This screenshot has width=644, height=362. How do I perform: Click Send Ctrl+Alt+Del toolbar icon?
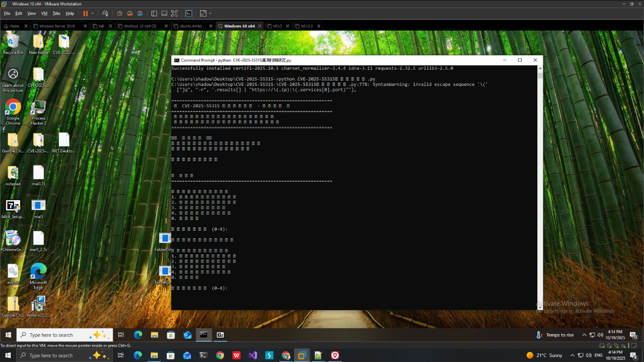click(105, 14)
